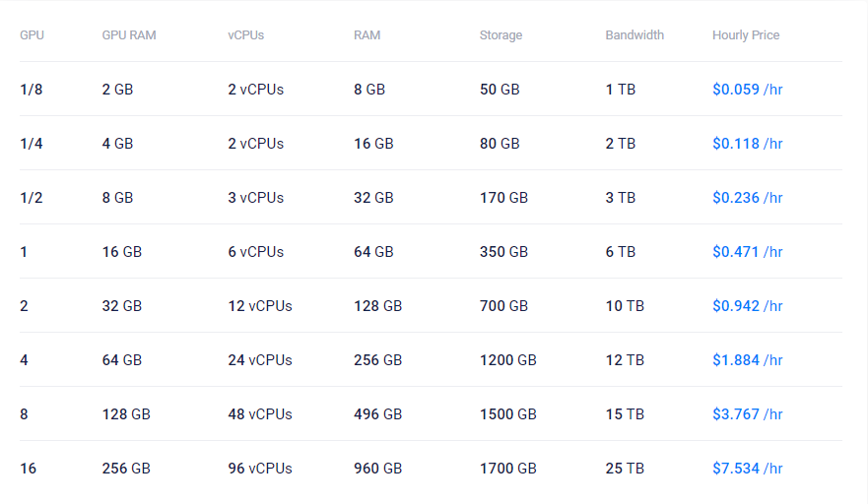Click the 1/4 GPU row label

(32, 144)
